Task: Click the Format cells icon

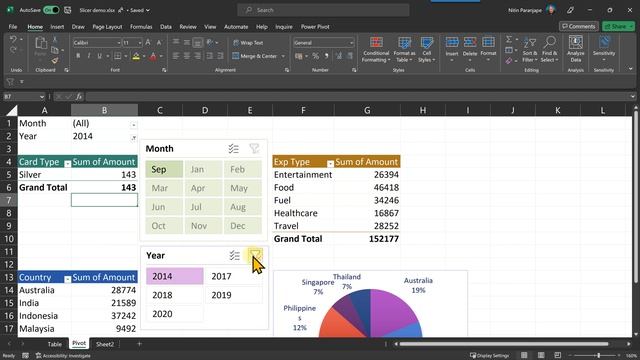Action: click(x=488, y=42)
